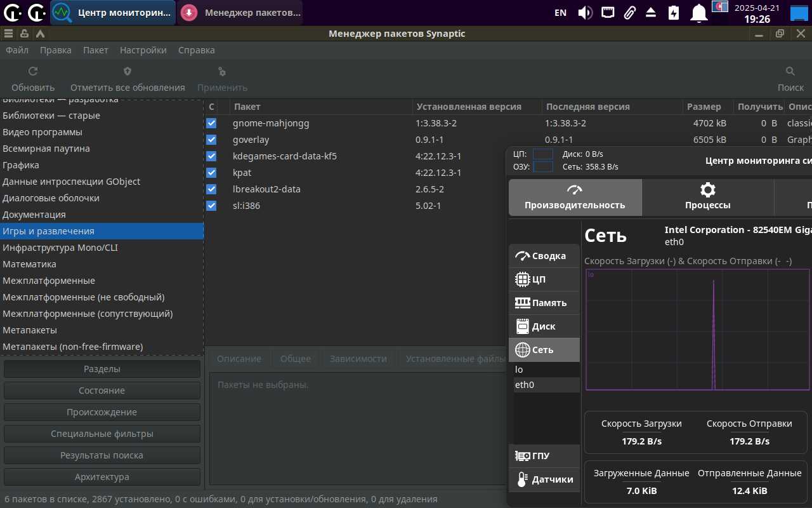
Task: Switch to the Зависимости tab
Action: click(x=358, y=359)
